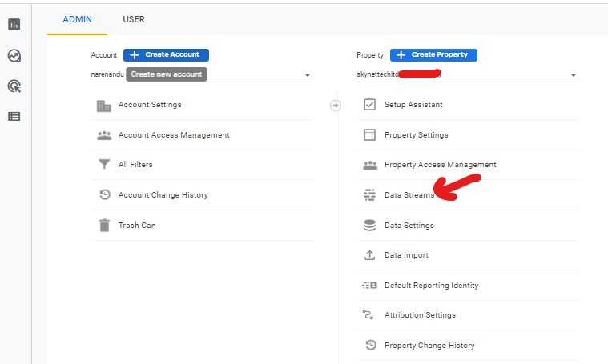Viewport: 608px width, 364px height.
Task: Click the Trash Can bin icon
Action: [x=104, y=225]
